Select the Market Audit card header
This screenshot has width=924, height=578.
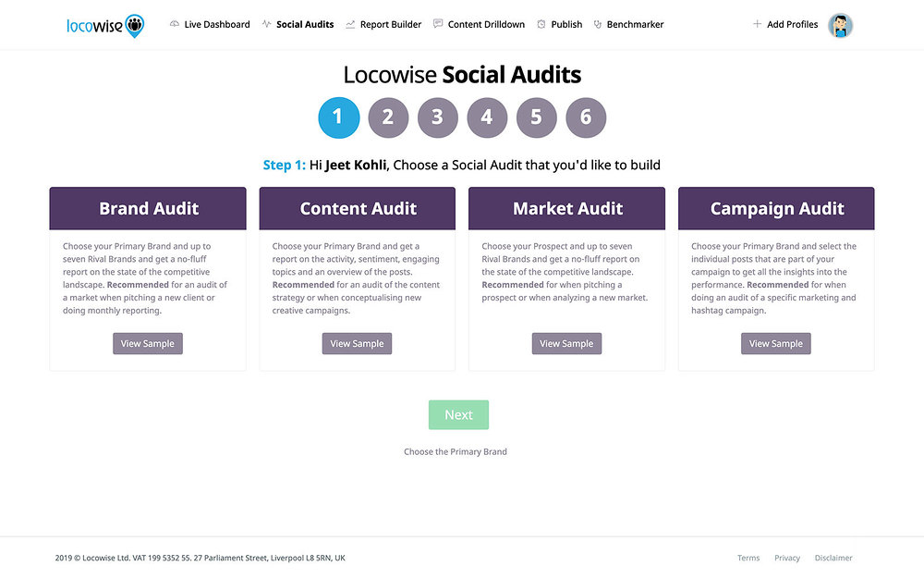[567, 208]
